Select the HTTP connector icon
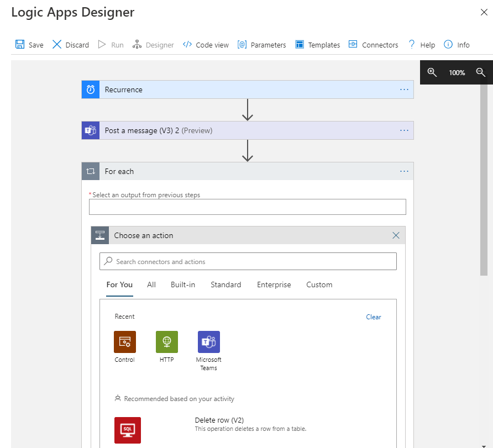493x448 pixels. pos(167,342)
